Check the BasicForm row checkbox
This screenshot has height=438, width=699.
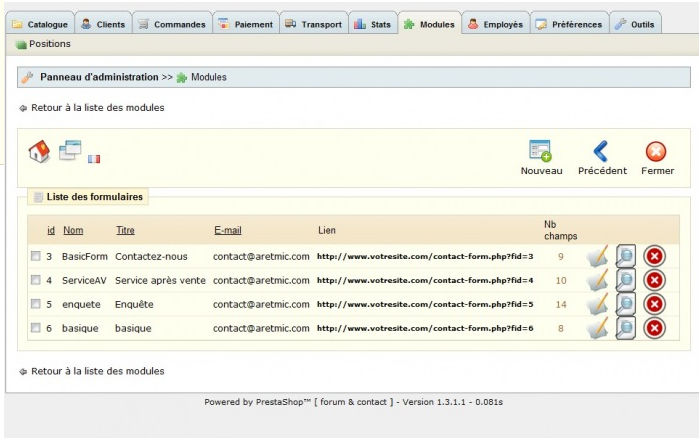[x=35, y=257]
